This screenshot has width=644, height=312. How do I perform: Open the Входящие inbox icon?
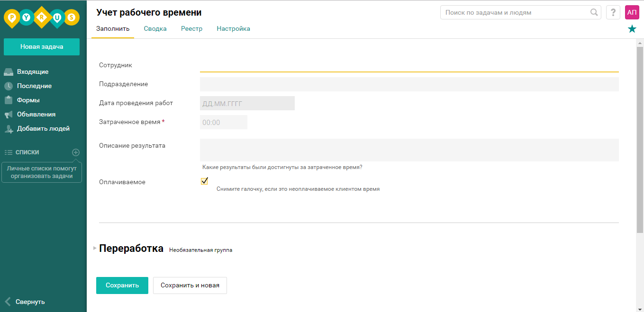click(x=9, y=71)
